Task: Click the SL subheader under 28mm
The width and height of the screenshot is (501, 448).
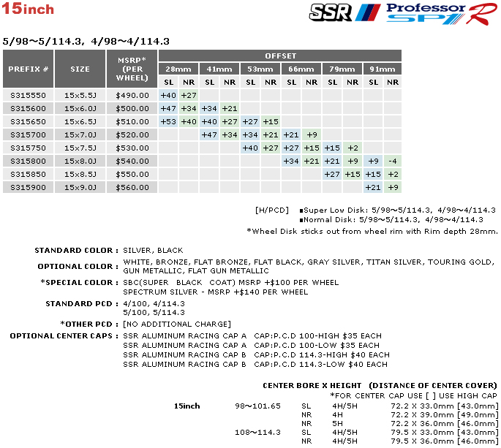Action: 168,82
